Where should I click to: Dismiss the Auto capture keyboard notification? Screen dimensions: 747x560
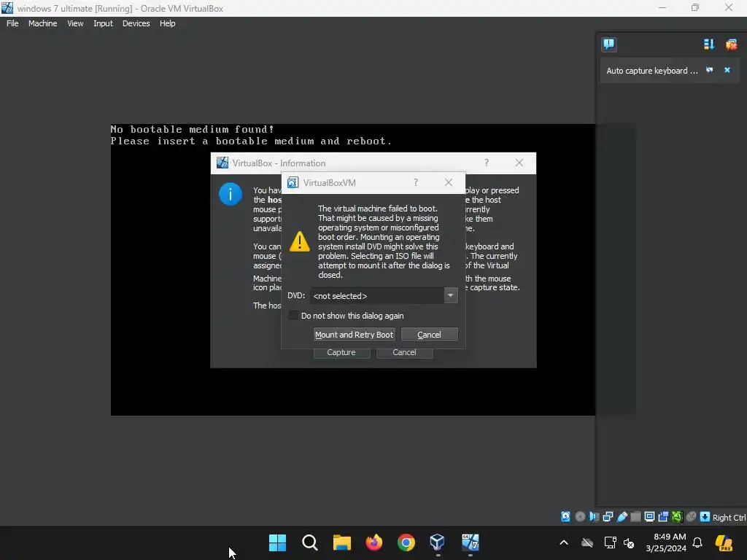727,70
